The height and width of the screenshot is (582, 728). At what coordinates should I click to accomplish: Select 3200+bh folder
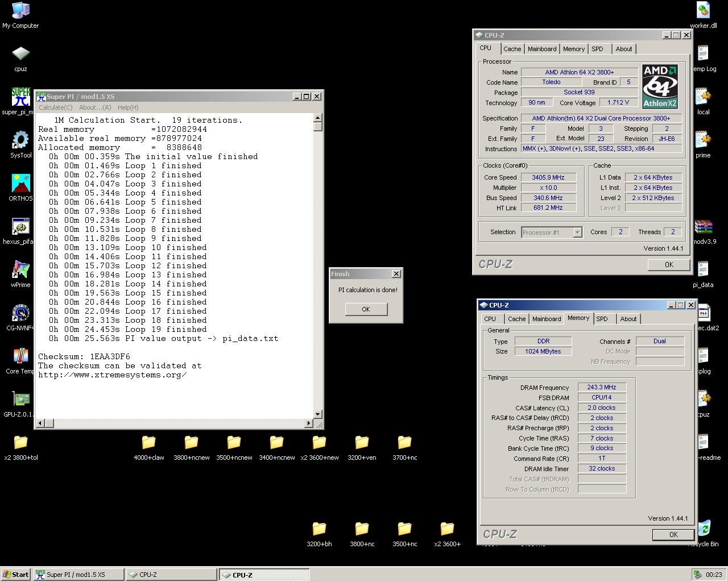click(319, 534)
